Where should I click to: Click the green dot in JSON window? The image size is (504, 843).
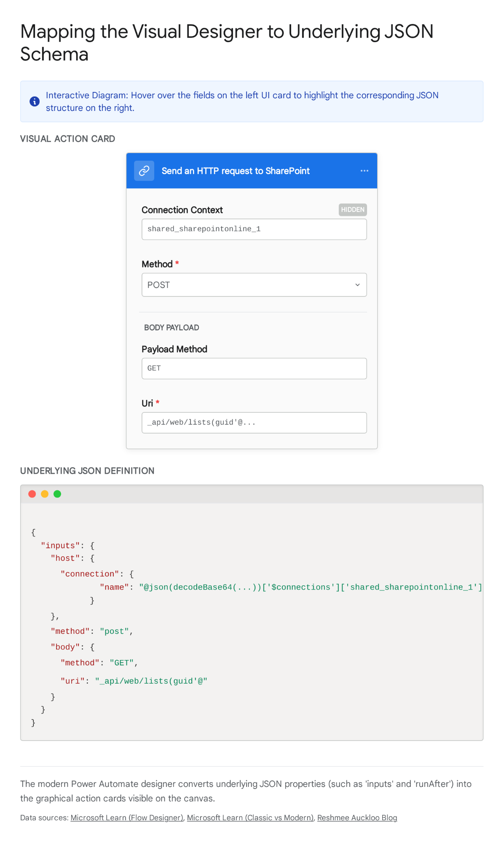[57, 494]
